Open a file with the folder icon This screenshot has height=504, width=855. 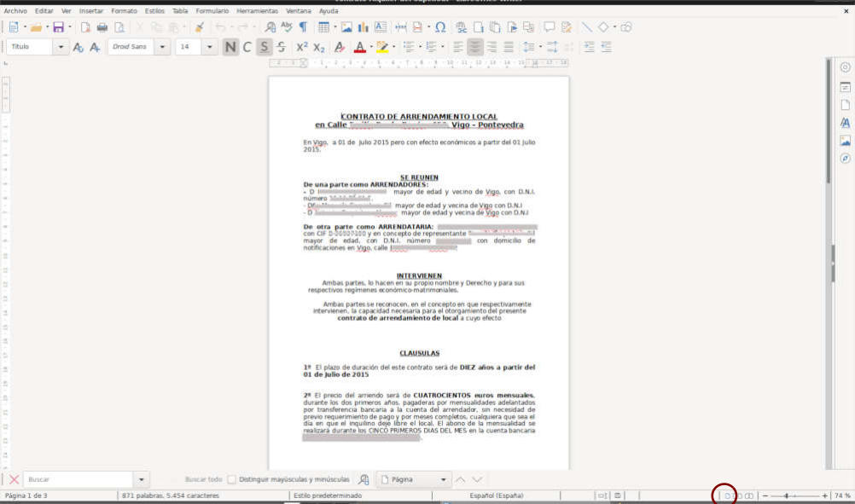36,27
